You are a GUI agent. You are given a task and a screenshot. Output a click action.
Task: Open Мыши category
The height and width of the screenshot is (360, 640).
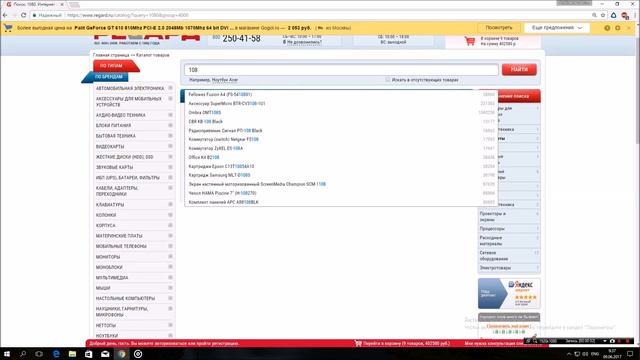pyautogui.click(x=103, y=288)
